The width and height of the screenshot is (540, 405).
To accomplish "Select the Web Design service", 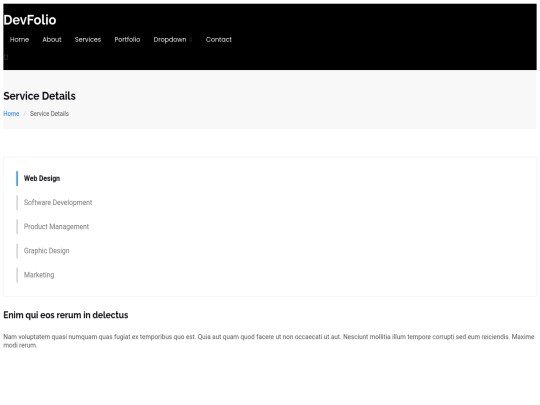I will (42, 178).
